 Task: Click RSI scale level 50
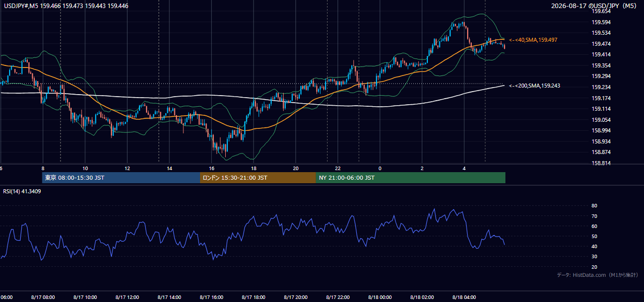pos(594,236)
